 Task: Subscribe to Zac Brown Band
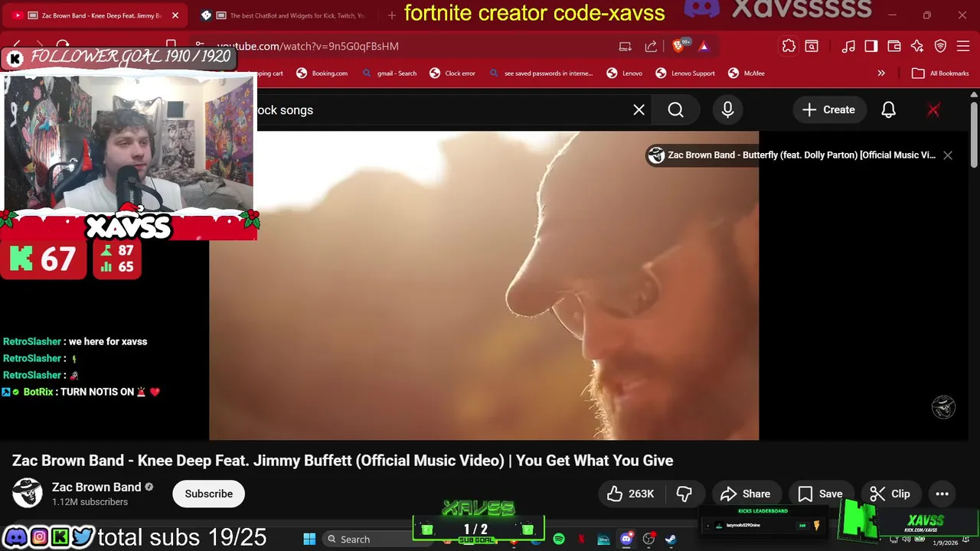[x=208, y=494]
